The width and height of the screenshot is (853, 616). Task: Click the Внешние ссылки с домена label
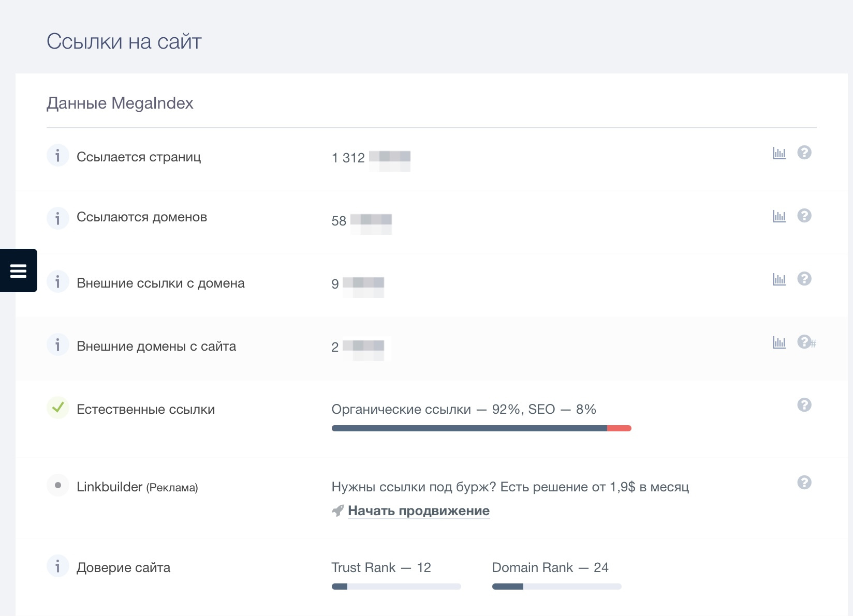pos(160,283)
